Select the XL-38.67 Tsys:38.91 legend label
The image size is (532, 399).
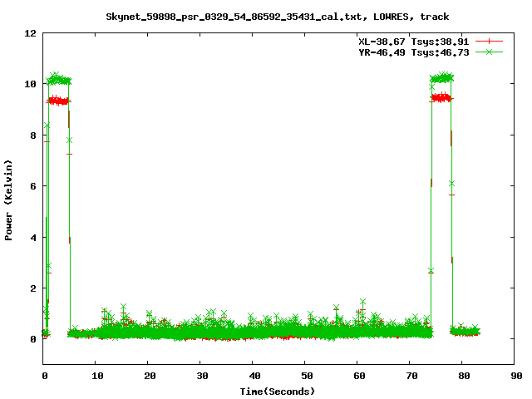pos(414,42)
